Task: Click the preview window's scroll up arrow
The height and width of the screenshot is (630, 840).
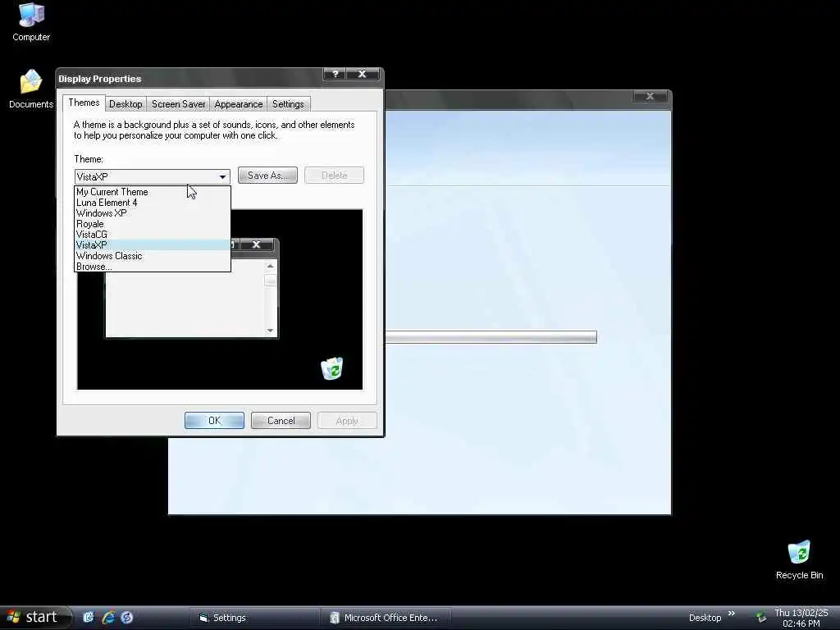Action: click(270, 266)
